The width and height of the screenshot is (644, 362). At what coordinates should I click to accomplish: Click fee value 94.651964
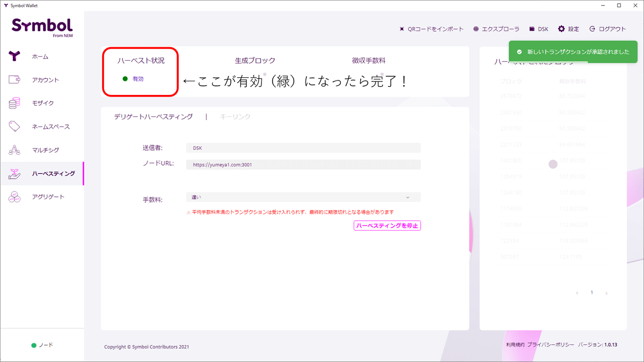[573, 144]
